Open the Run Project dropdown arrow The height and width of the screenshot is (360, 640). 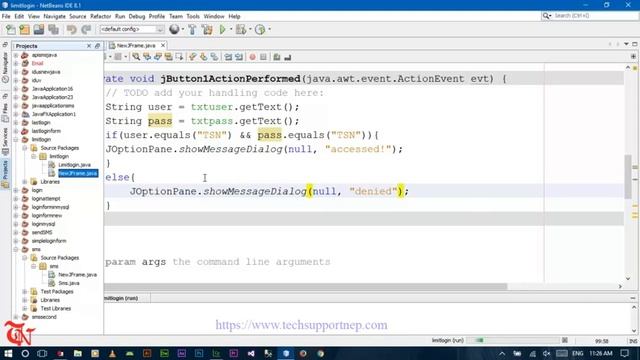(231, 29)
